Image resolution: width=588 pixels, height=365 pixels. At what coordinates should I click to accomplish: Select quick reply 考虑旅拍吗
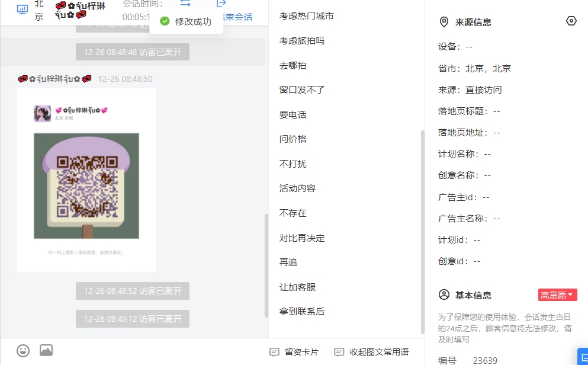(302, 41)
